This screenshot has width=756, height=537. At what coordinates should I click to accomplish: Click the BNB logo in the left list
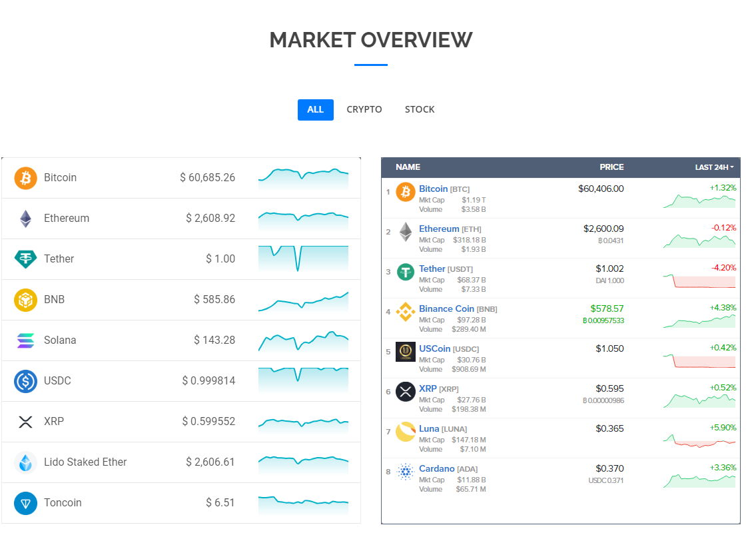coord(25,300)
